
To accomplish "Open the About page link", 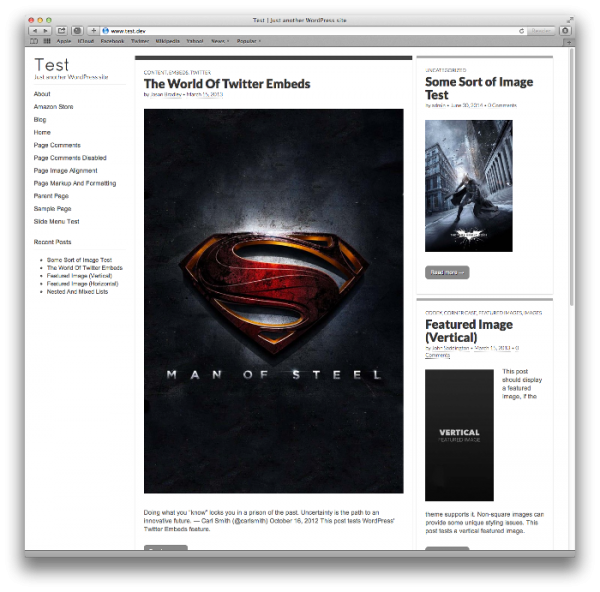I will [x=42, y=94].
